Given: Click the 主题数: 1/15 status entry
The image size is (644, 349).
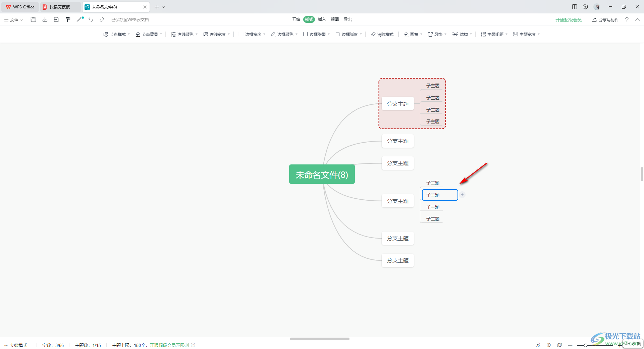Looking at the screenshot, I should 88,345.
